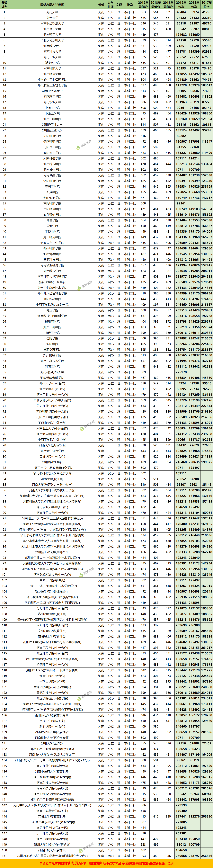Select 河南科技职业大学 in row 65
Screen dimensions: 213x868
coord(52,372)
